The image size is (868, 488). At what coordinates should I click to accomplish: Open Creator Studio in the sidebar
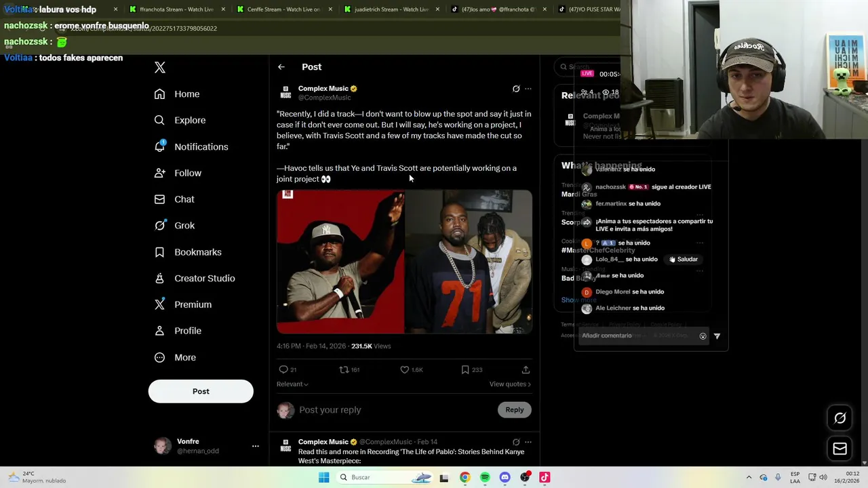[x=195, y=279]
